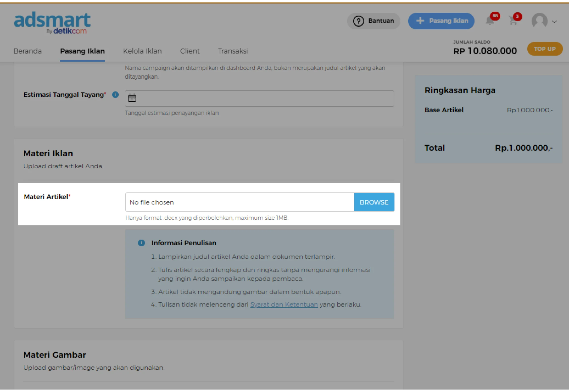Click the calendar icon in date field
This screenshot has width=569, height=392.
132,98
